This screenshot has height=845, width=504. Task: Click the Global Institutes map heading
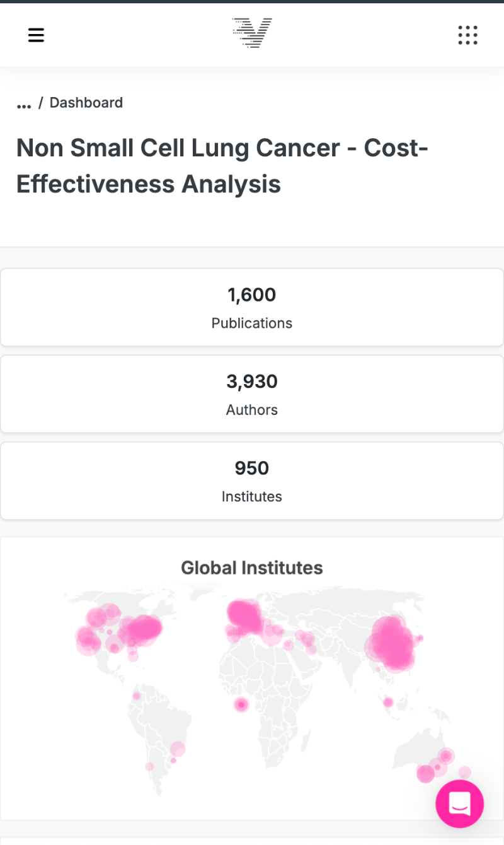252,568
